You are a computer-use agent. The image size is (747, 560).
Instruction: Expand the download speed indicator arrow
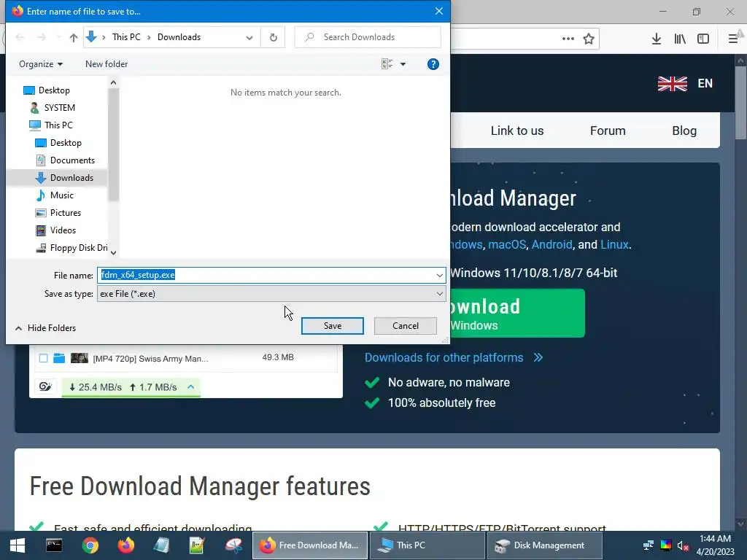tap(191, 386)
